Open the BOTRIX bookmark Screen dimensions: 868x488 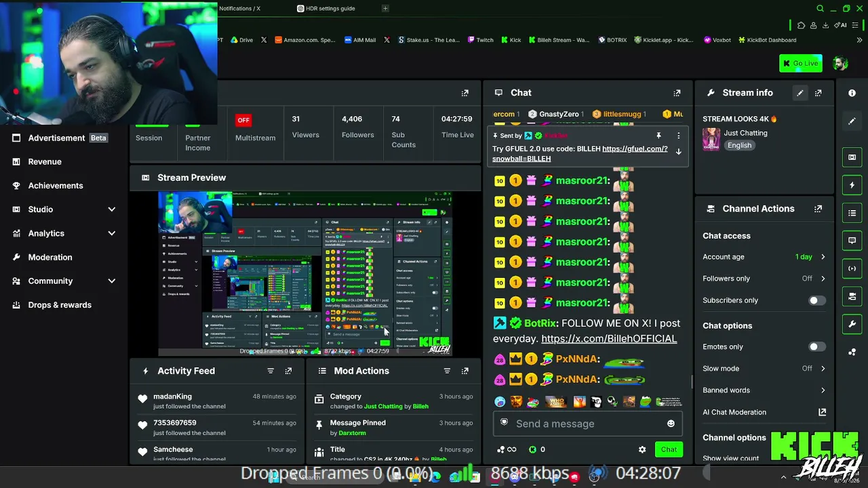coord(612,40)
